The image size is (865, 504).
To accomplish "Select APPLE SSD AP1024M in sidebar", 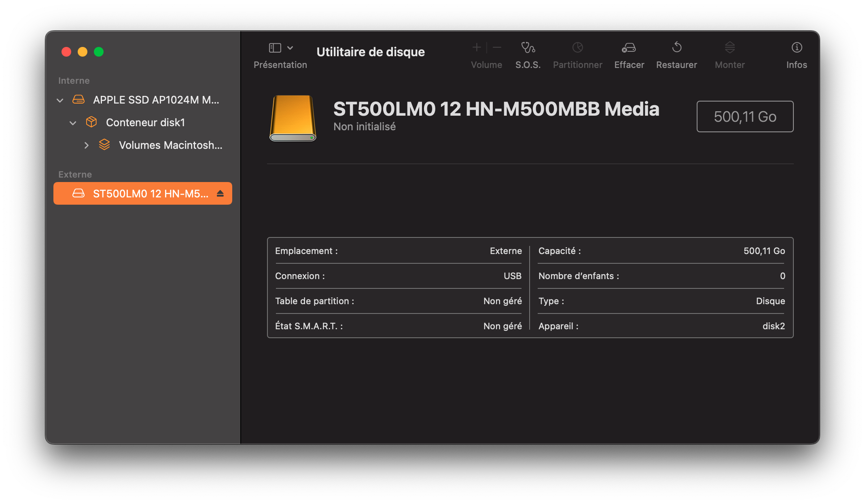I will click(x=143, y=100).
